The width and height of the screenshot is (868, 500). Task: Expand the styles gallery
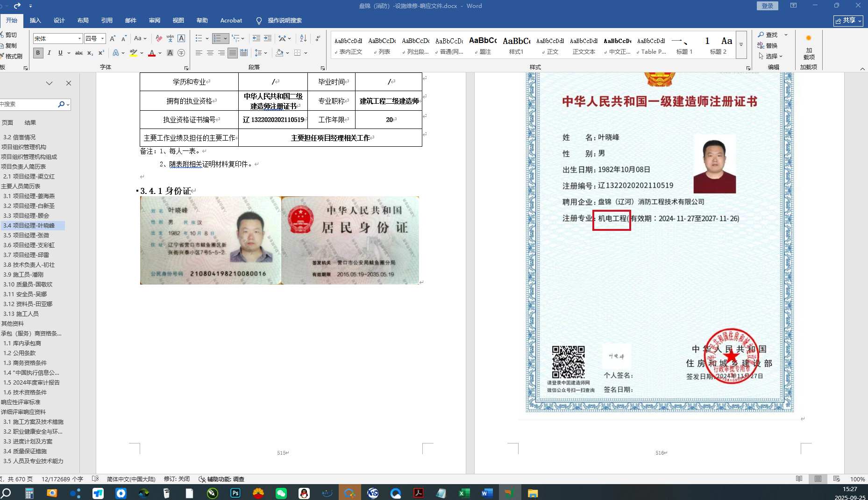[741, 45]
